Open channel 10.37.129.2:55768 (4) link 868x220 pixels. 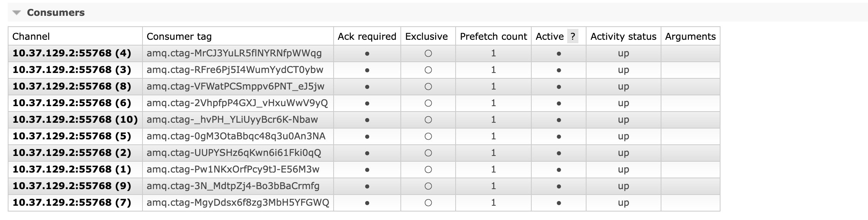(x=72, y=53)
